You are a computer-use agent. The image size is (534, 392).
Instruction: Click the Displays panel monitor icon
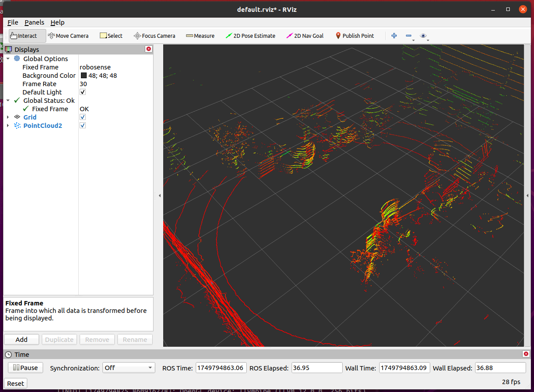click(9, 49)
